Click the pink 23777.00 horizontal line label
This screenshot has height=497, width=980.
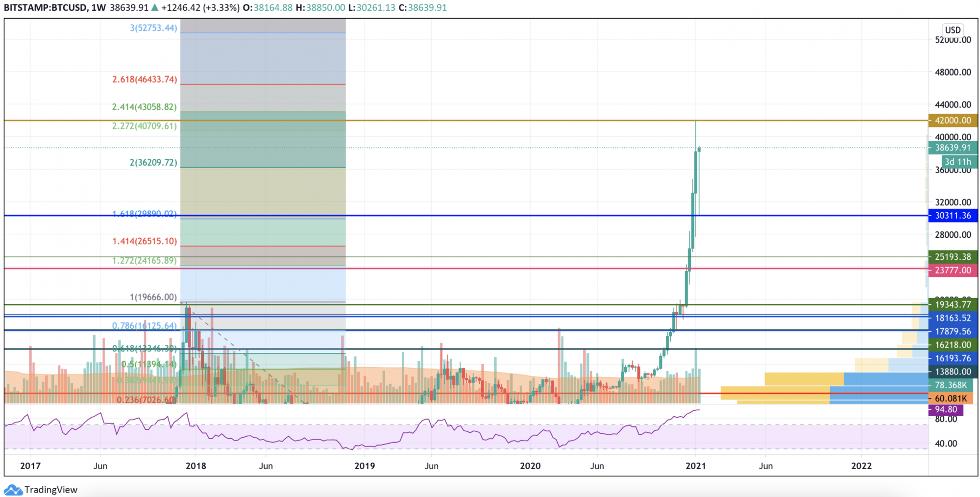click(953, 270)
